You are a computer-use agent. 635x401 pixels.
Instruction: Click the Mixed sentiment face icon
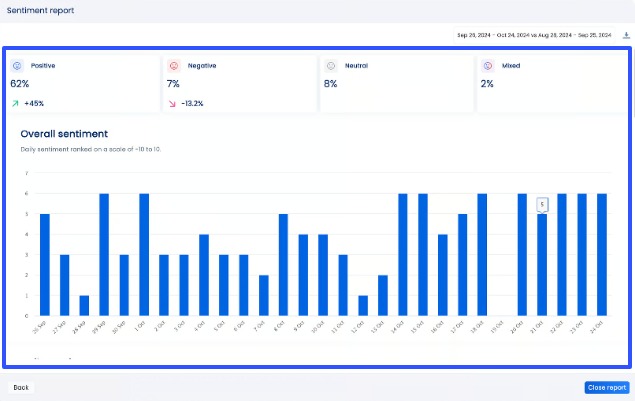[x=487, y=66]
